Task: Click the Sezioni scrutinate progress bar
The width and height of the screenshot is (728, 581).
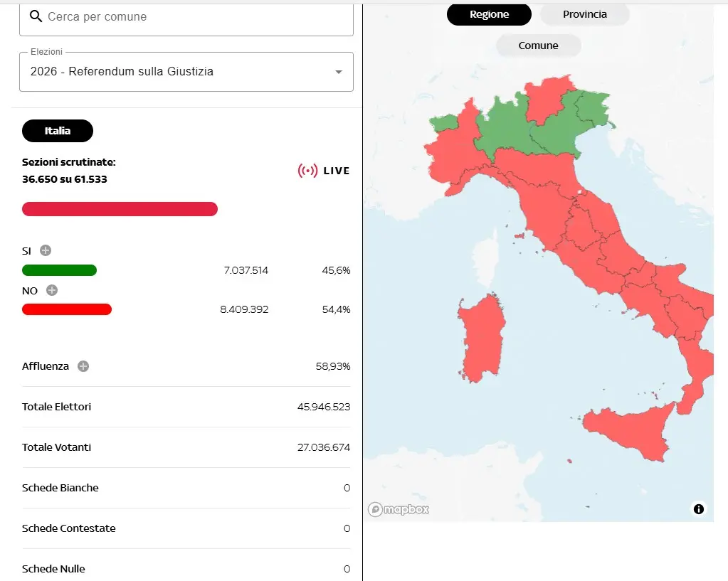Action: 120,208
